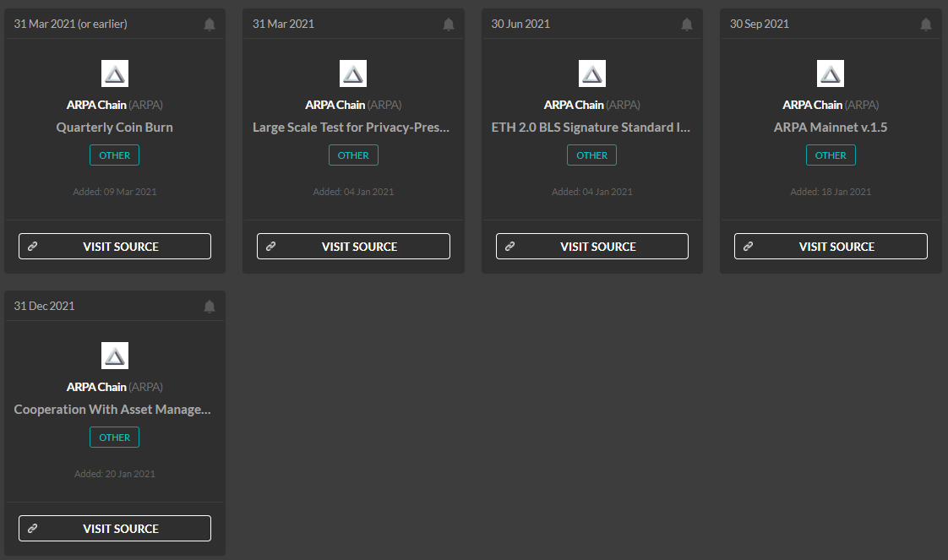
Task: Click link icon in Cooperation With Asset source button
Action: click(33, 529)
